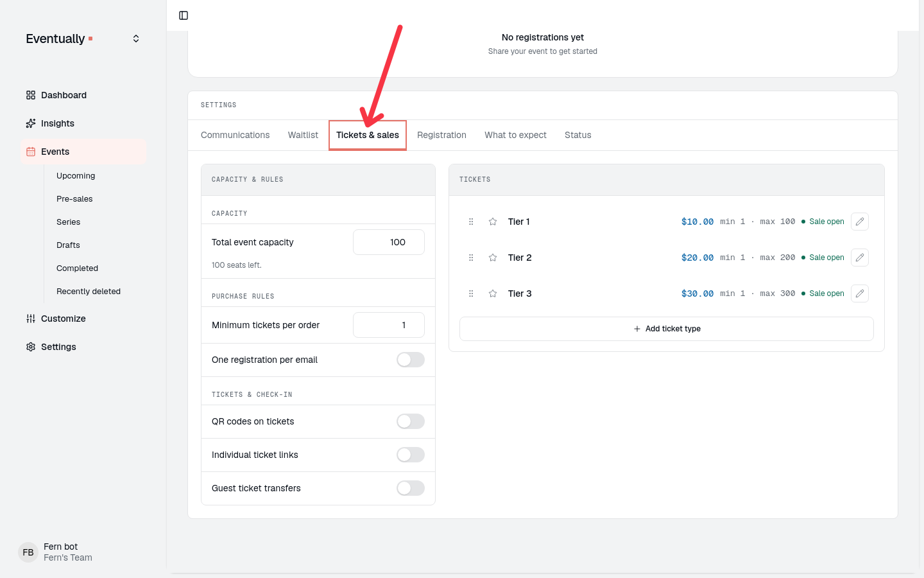
Task: Open the Dashboard page
Action: pos(83,95)
